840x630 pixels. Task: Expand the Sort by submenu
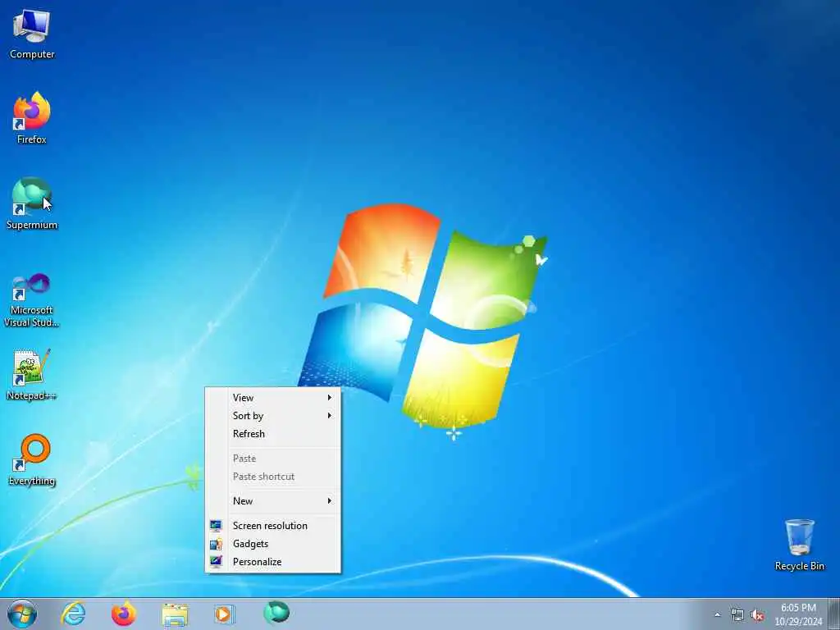tap(272, 416)
